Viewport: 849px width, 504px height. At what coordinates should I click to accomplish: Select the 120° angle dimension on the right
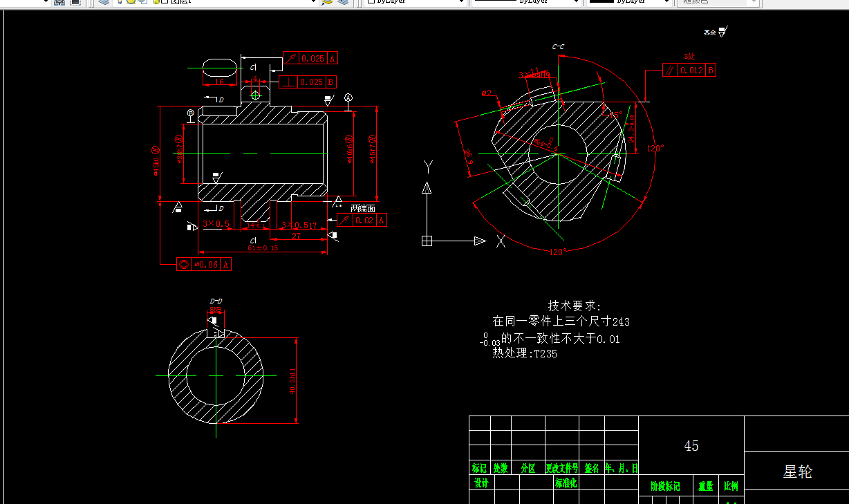[655, 148]
